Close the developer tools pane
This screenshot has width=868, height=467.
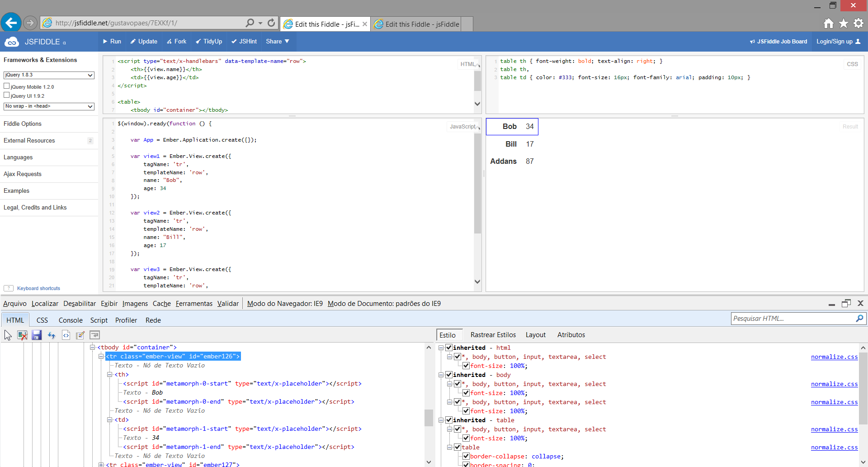click(x=860, y=303)
